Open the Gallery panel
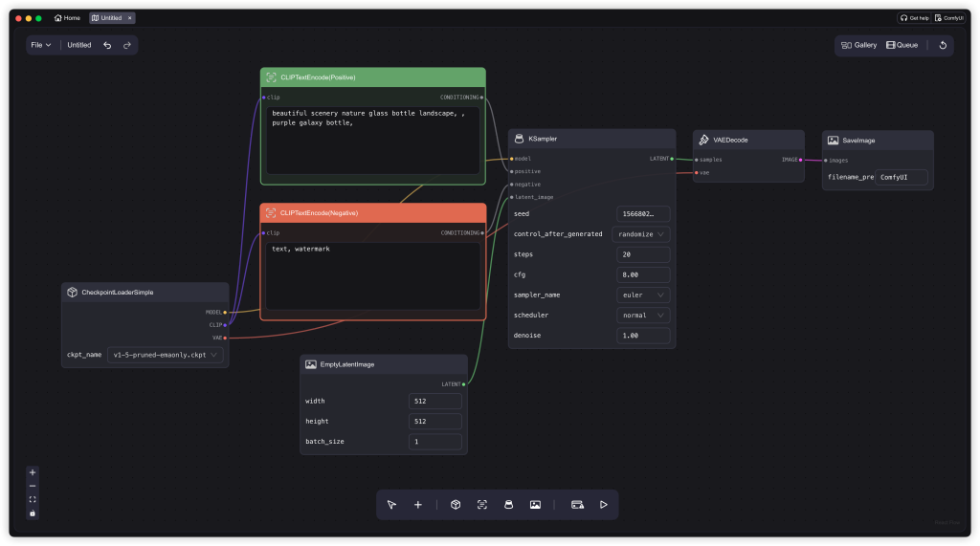This screenshot has width=980, height=546. 858,45
